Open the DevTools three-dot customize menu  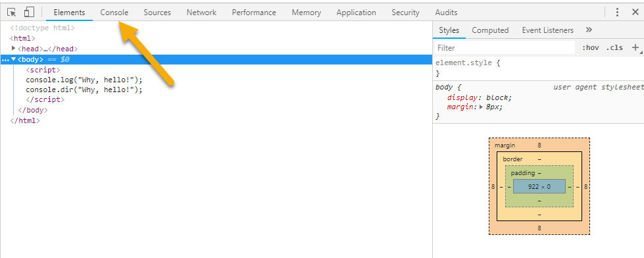[x=617, y=13]
